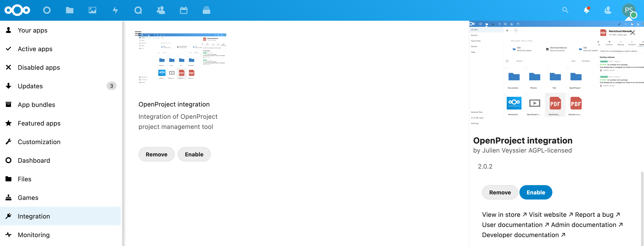Image resolution: width=644 pixels, height=246 pixels.
Task: Open the Photos app icon
Action: click(92, 10)
